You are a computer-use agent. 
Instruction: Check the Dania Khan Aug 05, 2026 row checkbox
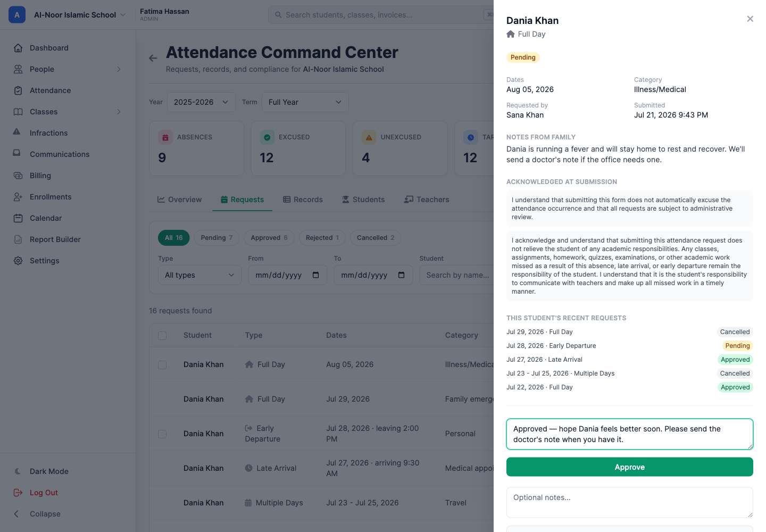(162, 365)
